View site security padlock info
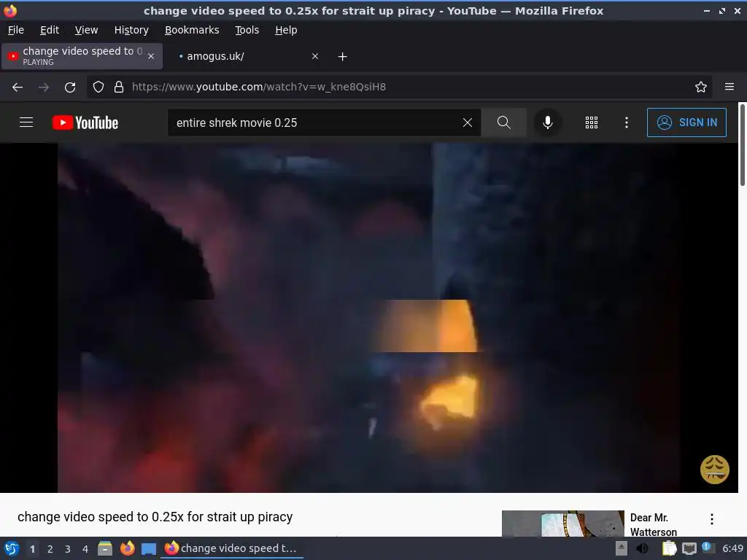Image resolution: width=747 pixels, height=560 pixels. 119,87
